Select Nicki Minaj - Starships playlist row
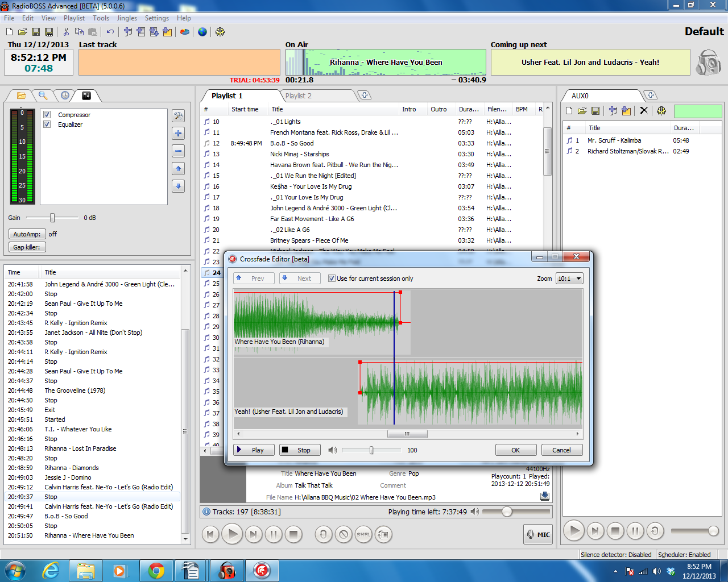The height and width of the screenshot is (582, 728). coord(373,154)
